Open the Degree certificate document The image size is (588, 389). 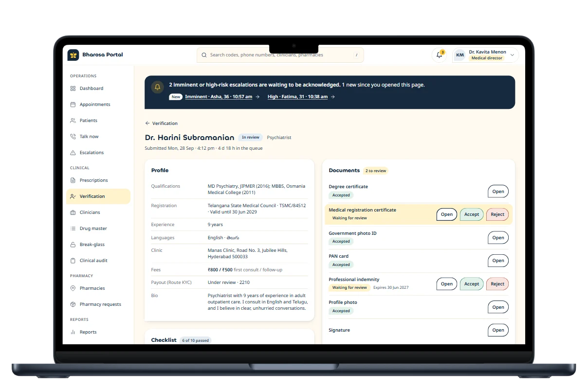tap(498, 191)
